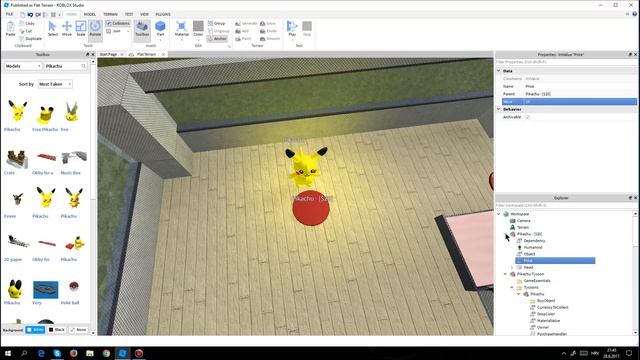
Task: Open the Windows Start menu
Action: [x=8, y=353]
